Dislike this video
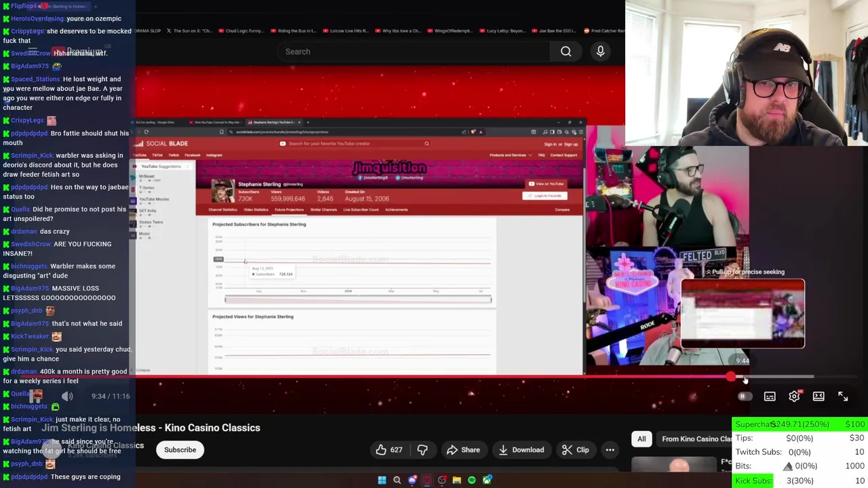The height and width of the screenshot is (488, 868). point(422,450)
